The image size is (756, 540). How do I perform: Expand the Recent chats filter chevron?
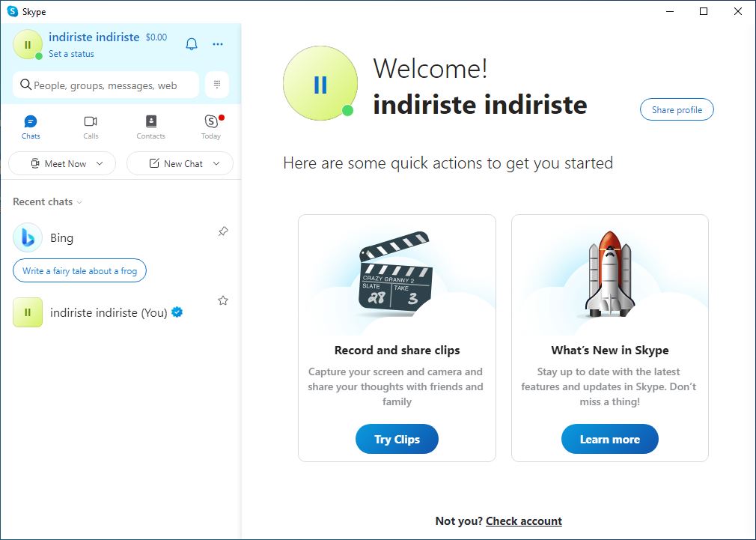[79, 202]
